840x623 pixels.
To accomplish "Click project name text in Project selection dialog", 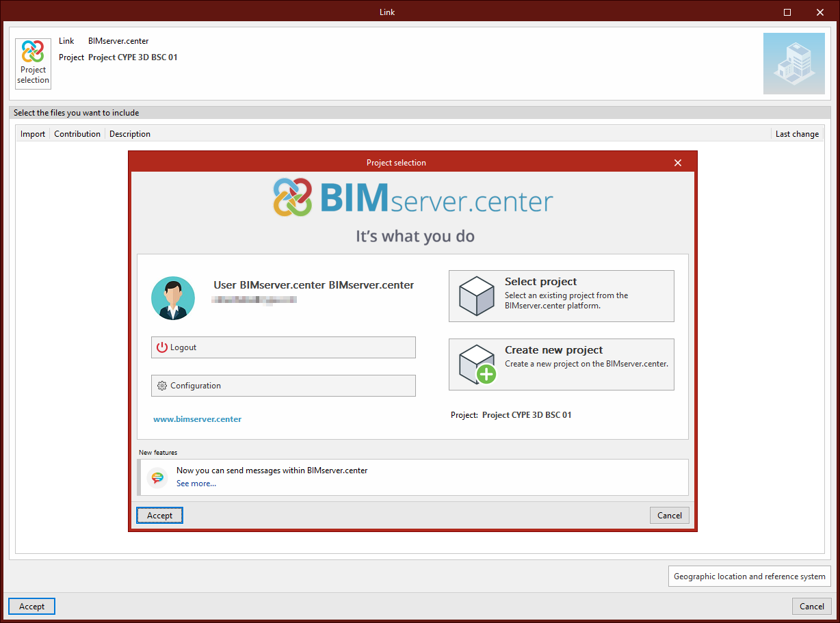I will pyautogui.click(x=527, y=415).
